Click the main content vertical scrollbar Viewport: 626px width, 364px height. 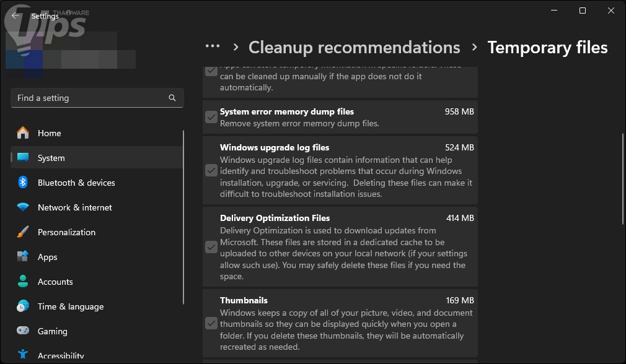(622, 178)
